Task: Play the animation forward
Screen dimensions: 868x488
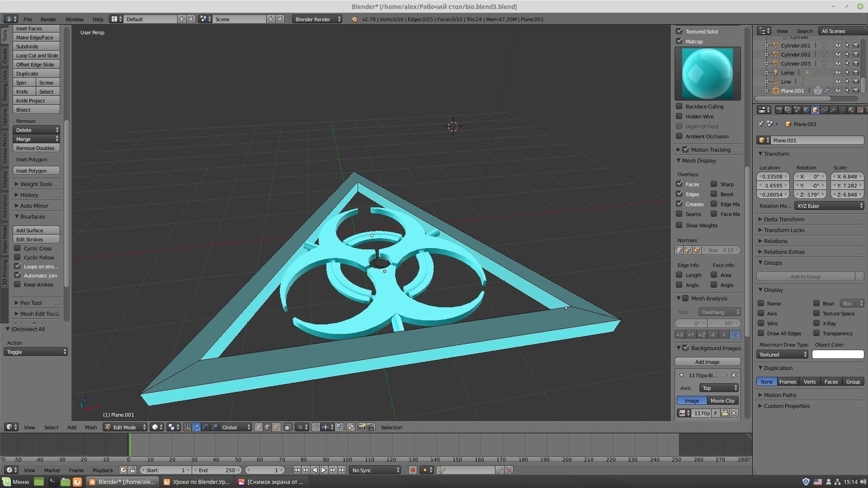Action: point(324,470)
